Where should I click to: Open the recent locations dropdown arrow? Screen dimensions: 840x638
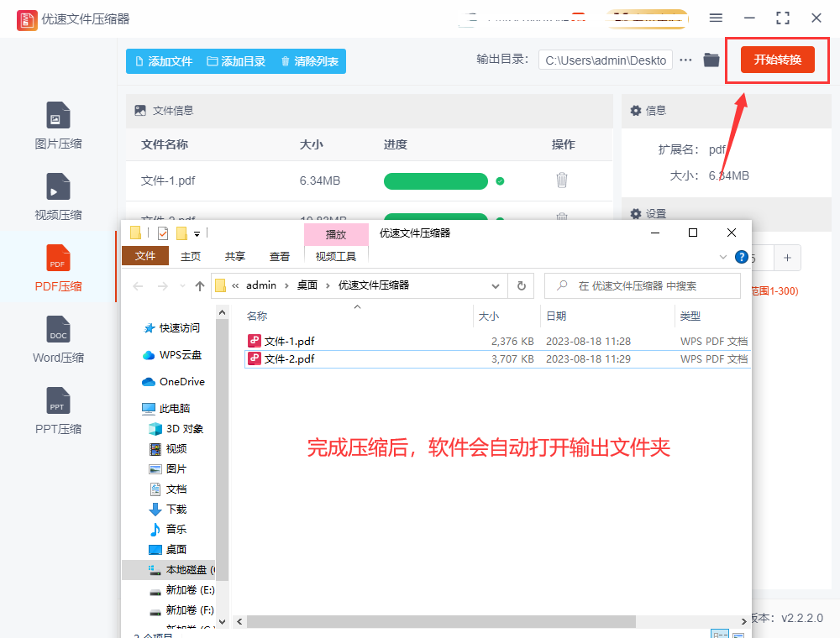coord(182,286)
